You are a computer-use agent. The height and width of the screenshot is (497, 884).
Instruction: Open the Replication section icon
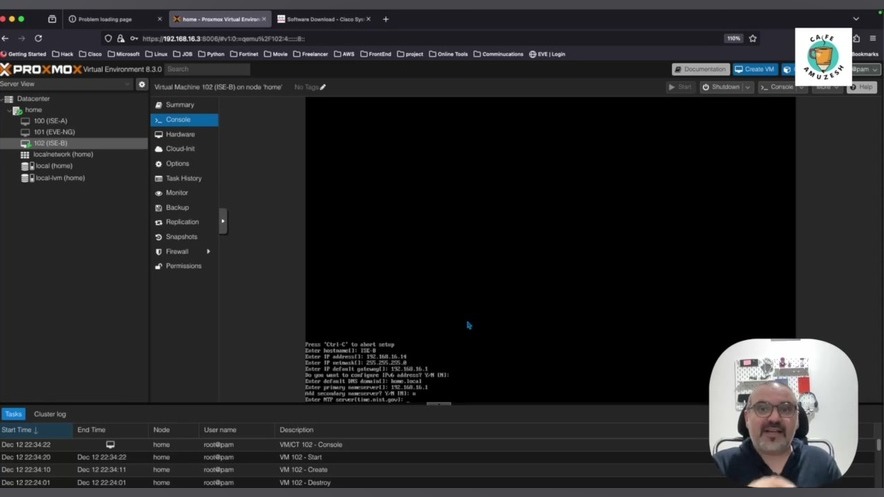[x=158, y=222]
